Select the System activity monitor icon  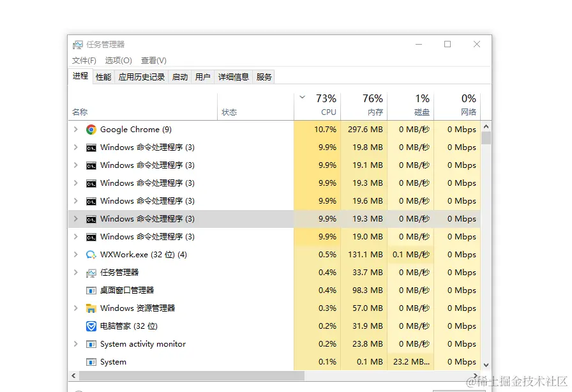pyautogui.click(x=90, y=343)
